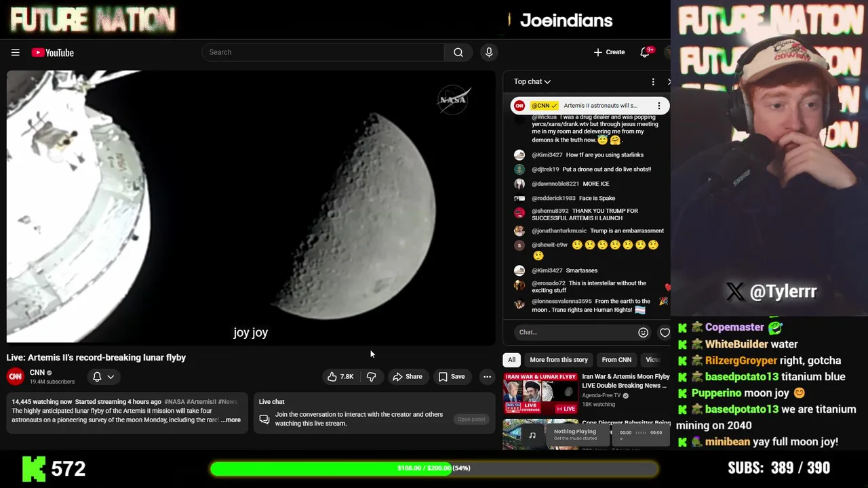Save the video to a playlist
The width and height of the screenshot is (868, 488).
(x=452, y=376)
